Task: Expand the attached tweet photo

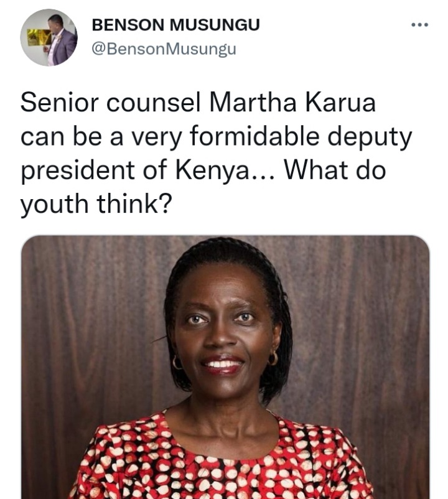Action: (x=225, y=367)
